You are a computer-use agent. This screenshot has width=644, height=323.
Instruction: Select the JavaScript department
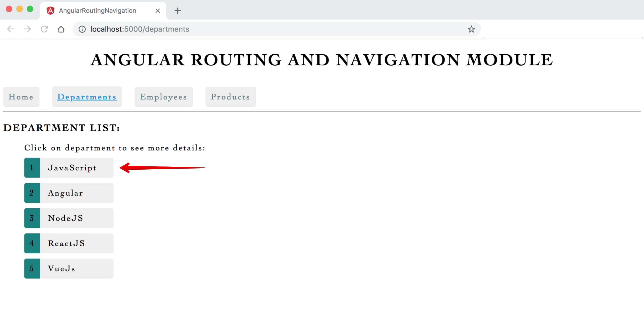point(72,168)
